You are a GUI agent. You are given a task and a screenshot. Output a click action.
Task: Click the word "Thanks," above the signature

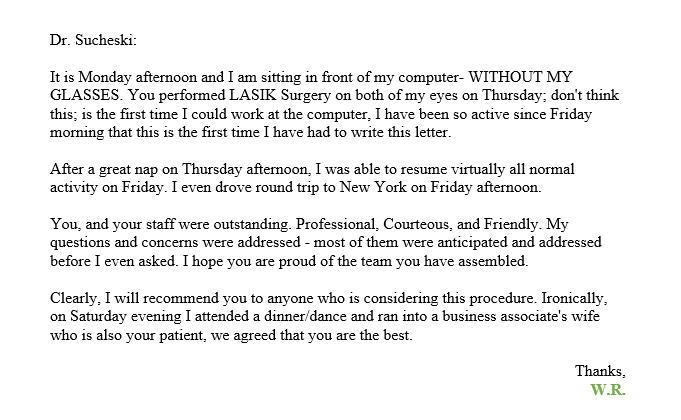click(600, 371)
